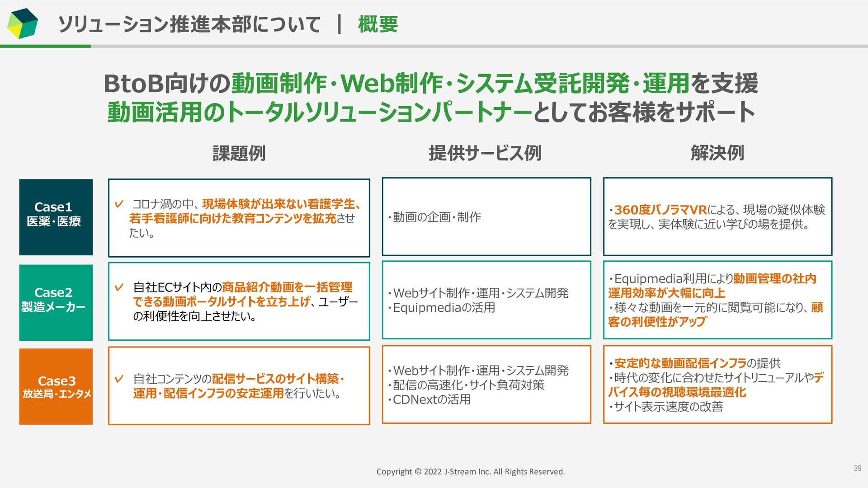Select the Case1 医薬・医療 block
This screenshot has width=868, height=488.
click(56, 217)
